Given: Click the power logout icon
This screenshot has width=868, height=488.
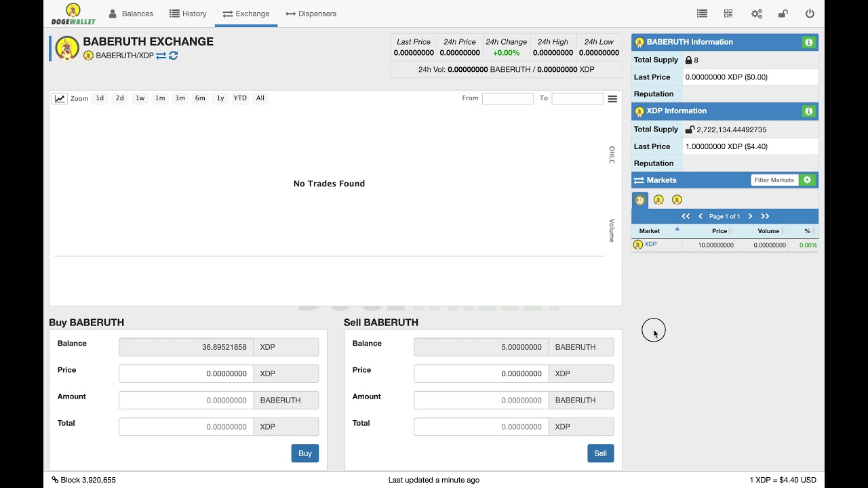Looking at the screenshot, I should tap(810, 14).
